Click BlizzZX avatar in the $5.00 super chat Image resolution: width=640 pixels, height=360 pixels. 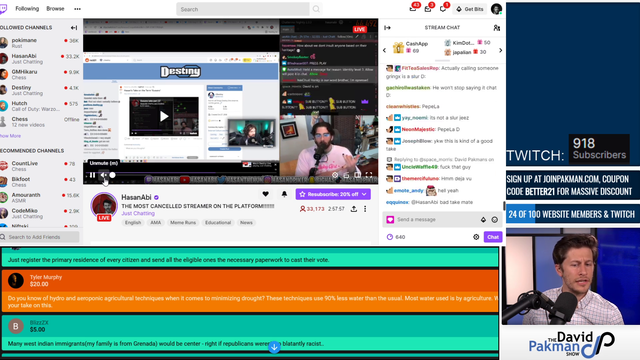(x=16, y=327)
